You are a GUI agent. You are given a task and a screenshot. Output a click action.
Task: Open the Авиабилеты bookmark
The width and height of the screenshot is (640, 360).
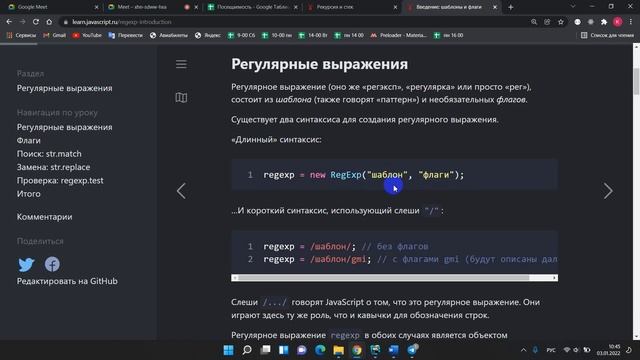(x=169, y=36)
